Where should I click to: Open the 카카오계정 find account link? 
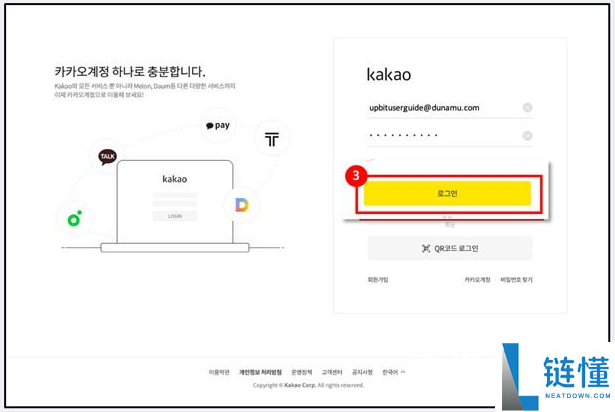point(477,280)
